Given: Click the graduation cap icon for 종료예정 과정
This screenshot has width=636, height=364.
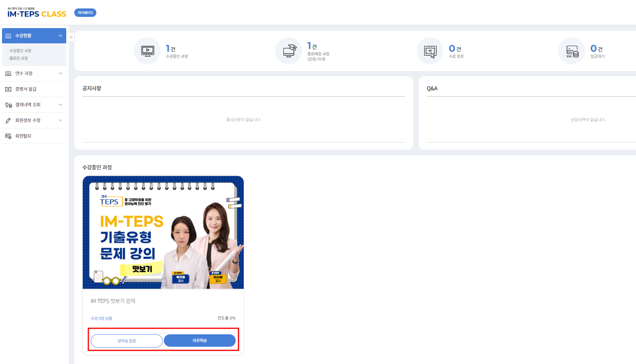Looking at the screenshot, I should pos(289,51).
